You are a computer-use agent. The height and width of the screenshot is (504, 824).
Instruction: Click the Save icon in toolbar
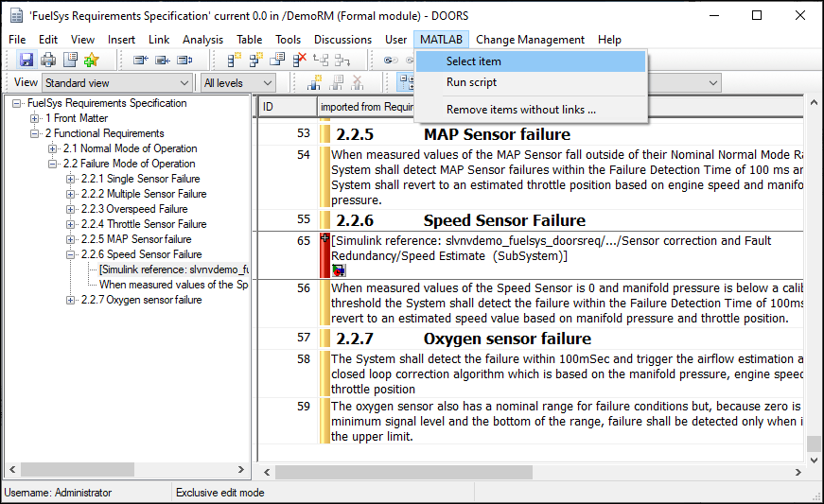[x=26, y=60]
